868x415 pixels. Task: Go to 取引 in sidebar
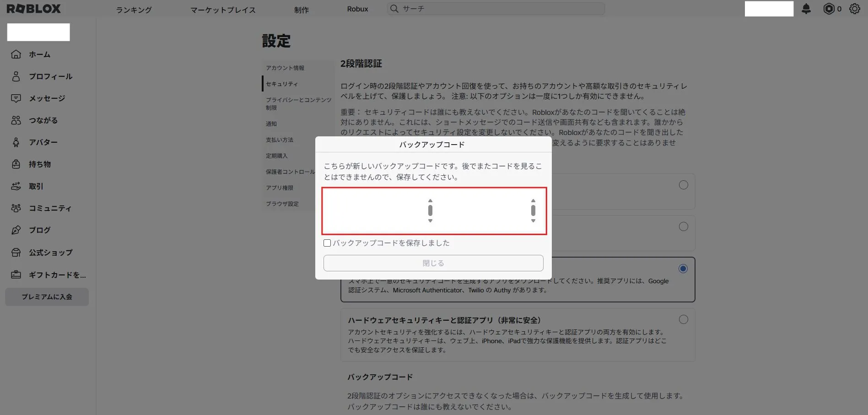[36, 186]
